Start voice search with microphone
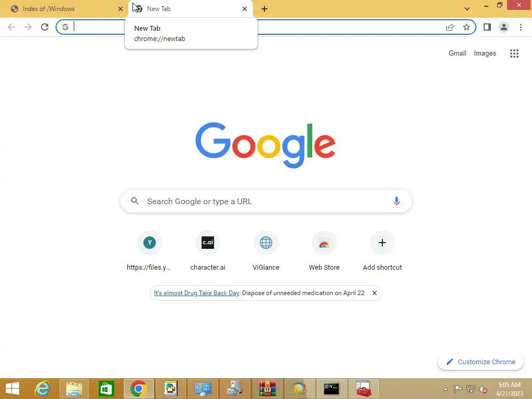Screen dimensions: 532x399 pyautogui.click(x=396, y=201)
